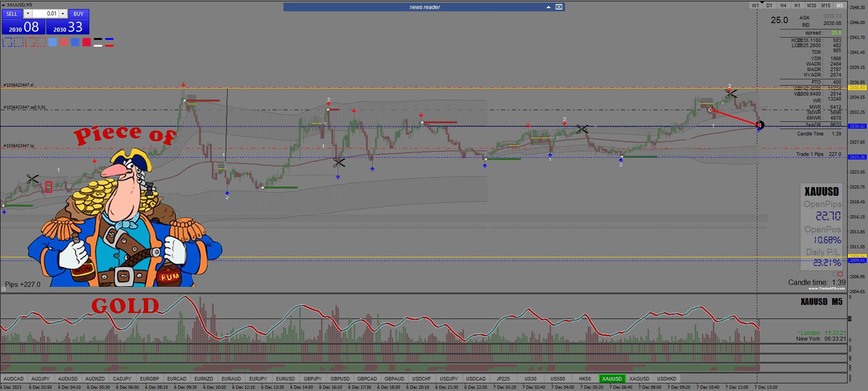
Task: Select the EURJPY tab
Action: point(258,379)
